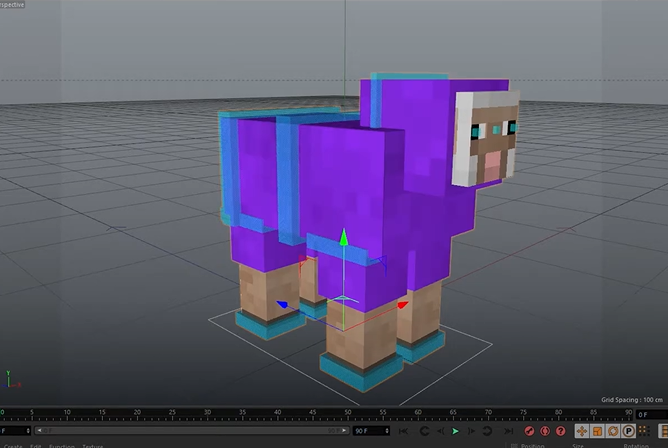668x448 pixels.
Task: Jump to the previous keyframe
Action: click(x=424, y=431)
